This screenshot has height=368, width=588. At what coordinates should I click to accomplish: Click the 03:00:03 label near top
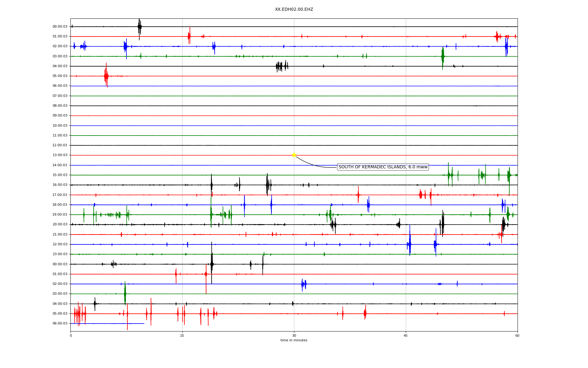point(60,56)
